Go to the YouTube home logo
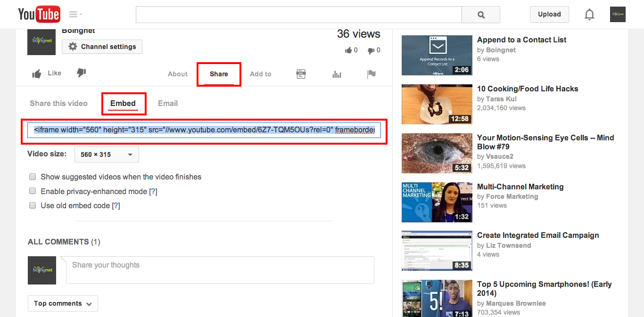 point(39,14)
